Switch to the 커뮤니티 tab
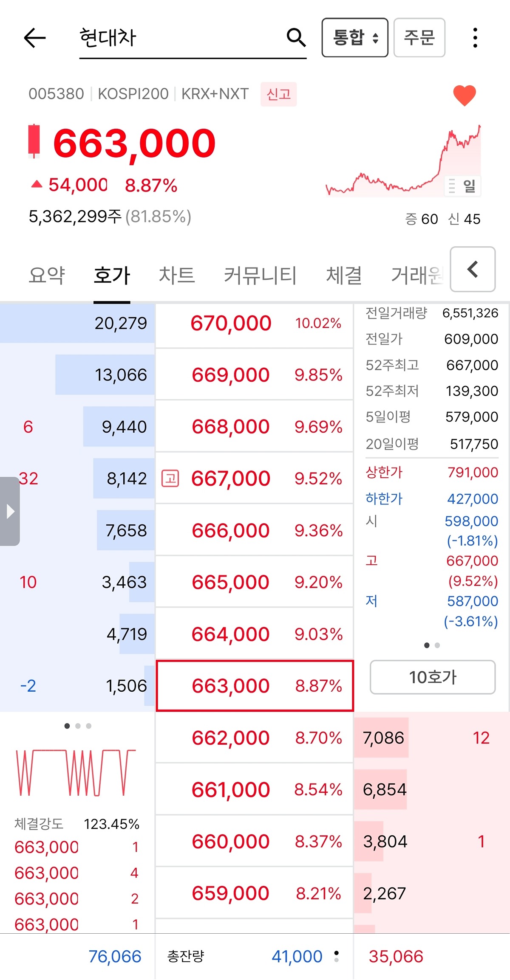 [260, 275]
